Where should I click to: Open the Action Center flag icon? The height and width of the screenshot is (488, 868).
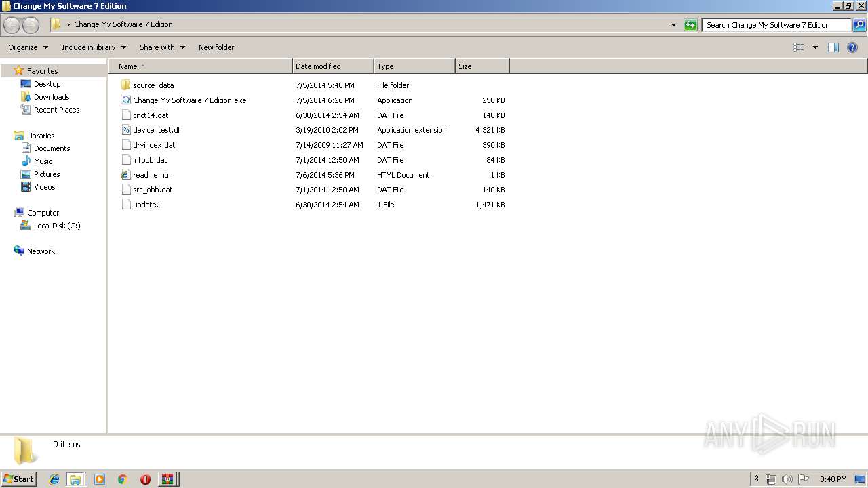coord(804,479)
